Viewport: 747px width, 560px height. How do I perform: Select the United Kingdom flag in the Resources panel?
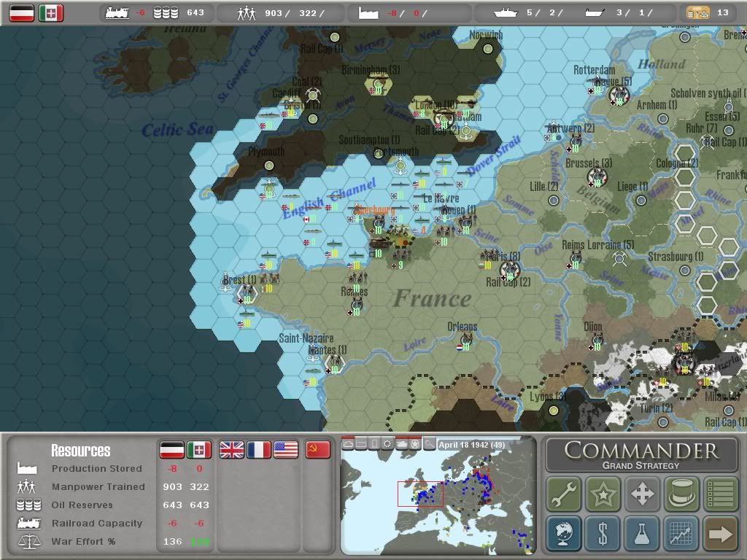coord(231,449)
